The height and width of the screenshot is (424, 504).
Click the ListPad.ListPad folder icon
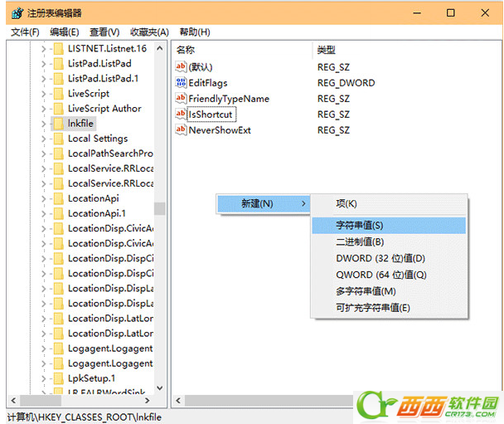click(x=59, y=64)
